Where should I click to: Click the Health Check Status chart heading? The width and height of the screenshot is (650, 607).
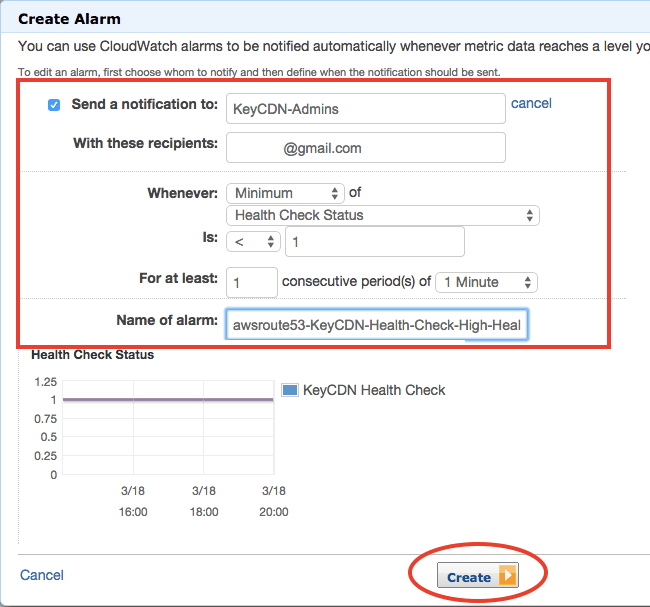(92, 355)
